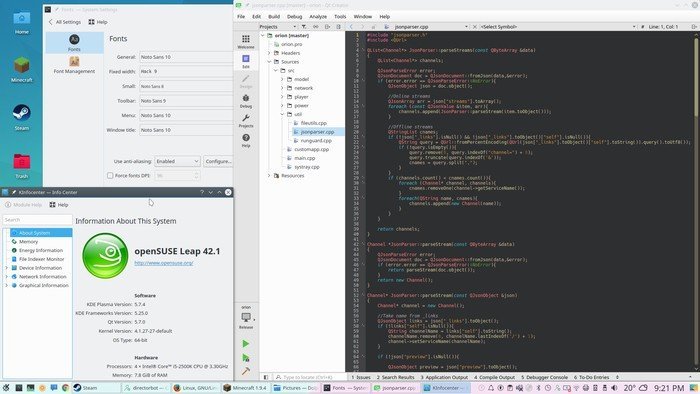Image resolution: width=700 pixels, height=394 pixels.
Task: Open the Build menu
Action: [274, 17]
